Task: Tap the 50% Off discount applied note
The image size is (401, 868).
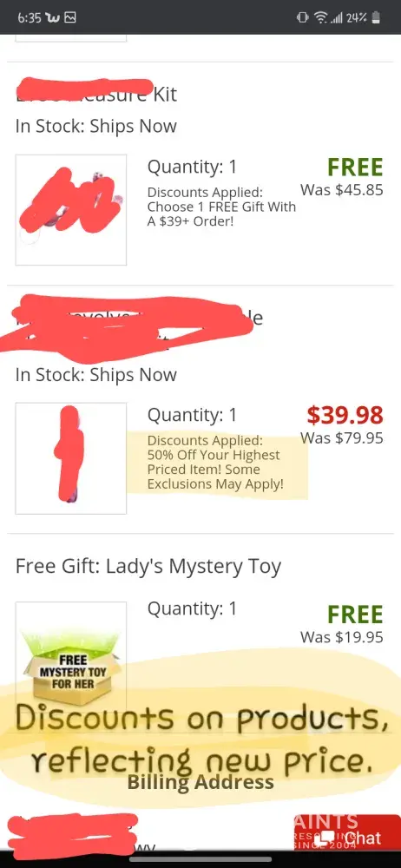Action: (x=216, y=463)
